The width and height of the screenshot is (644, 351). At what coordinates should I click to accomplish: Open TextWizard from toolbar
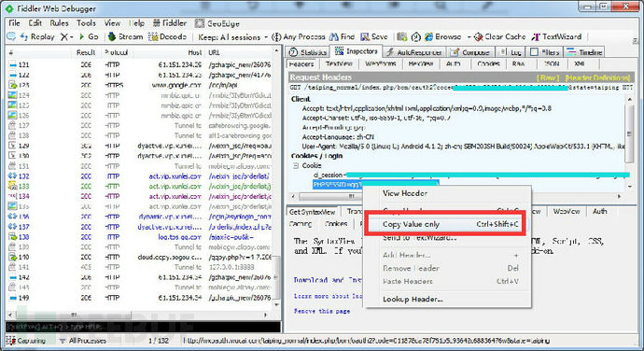(556, 36)
